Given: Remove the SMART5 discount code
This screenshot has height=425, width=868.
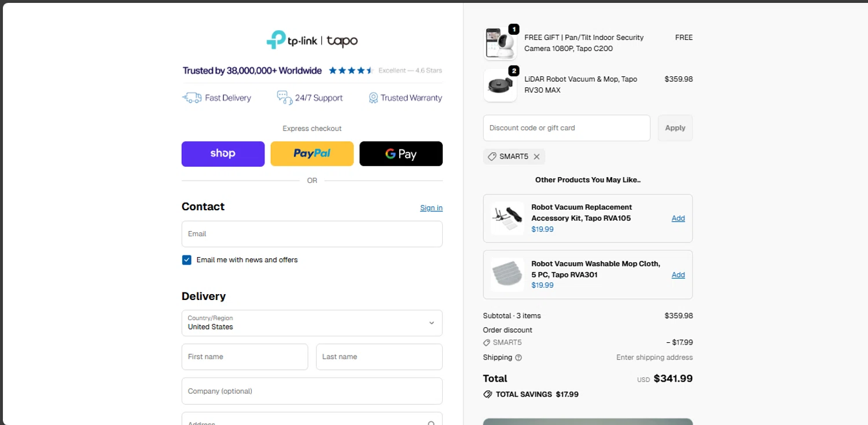Looking at the screenshot, I should tap(536, 156).
